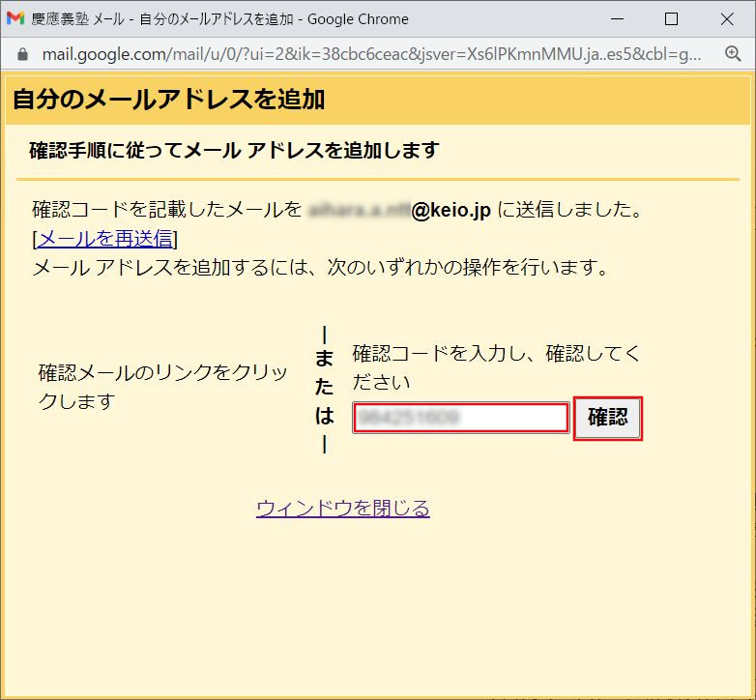The width and height of the screenshot is (756, 700).
Task: Click the ウィンドウを閉じる link
Action: click(x=342, y=508)
